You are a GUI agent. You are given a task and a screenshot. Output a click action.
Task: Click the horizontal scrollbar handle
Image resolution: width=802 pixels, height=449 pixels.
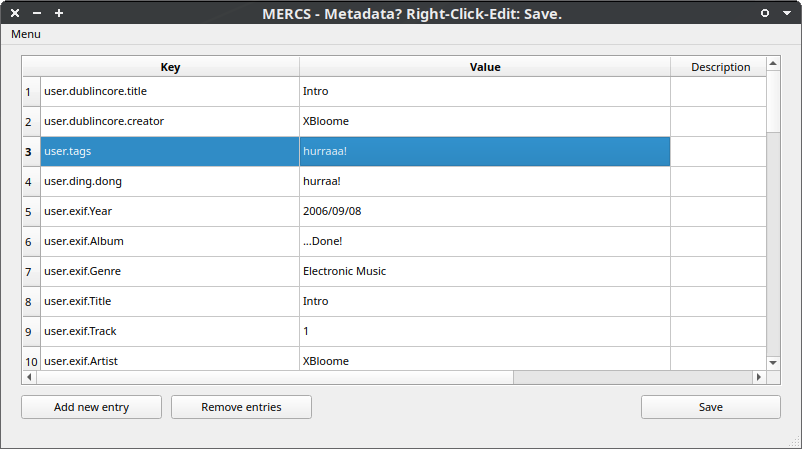268,377
